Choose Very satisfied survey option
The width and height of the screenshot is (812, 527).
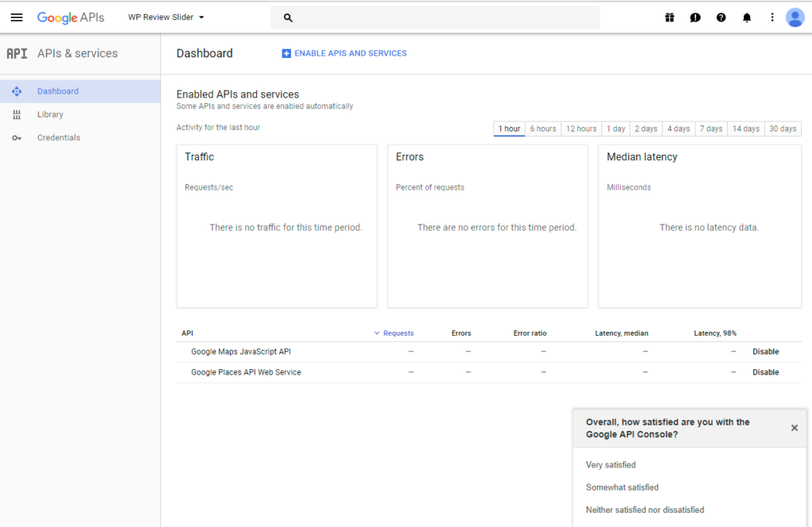pos(611,465)
